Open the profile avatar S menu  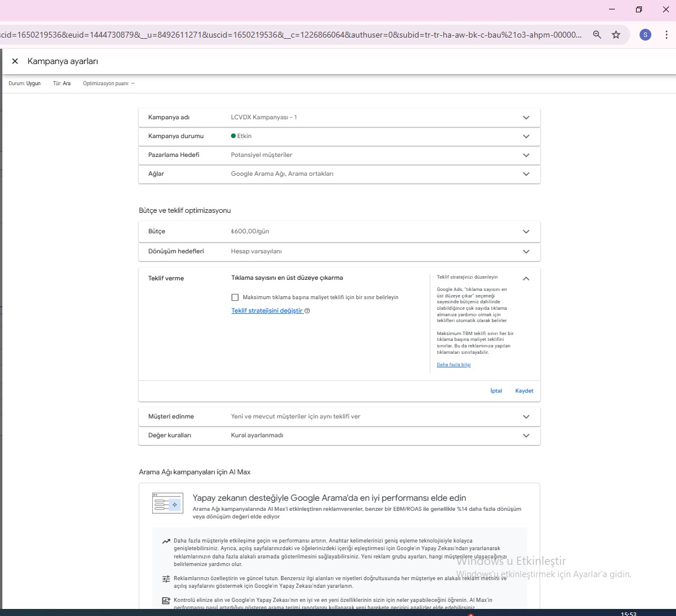point(645,35)
